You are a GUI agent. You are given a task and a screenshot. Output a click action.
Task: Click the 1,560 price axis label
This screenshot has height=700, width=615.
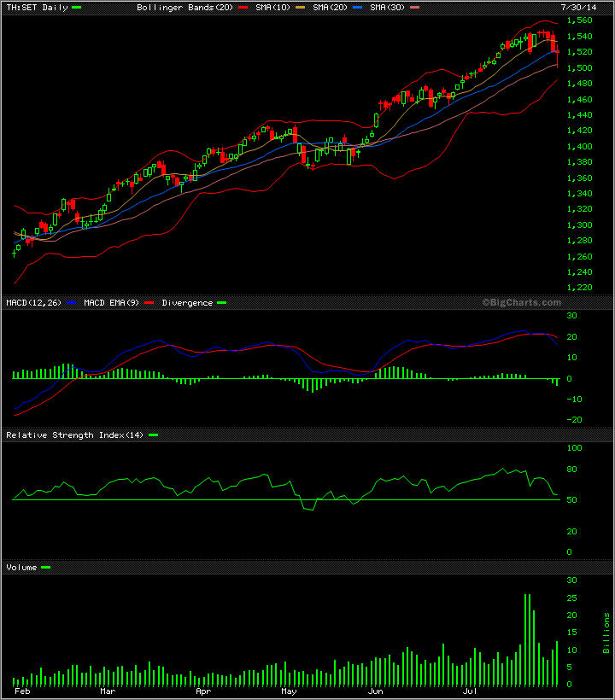point(580,20)
